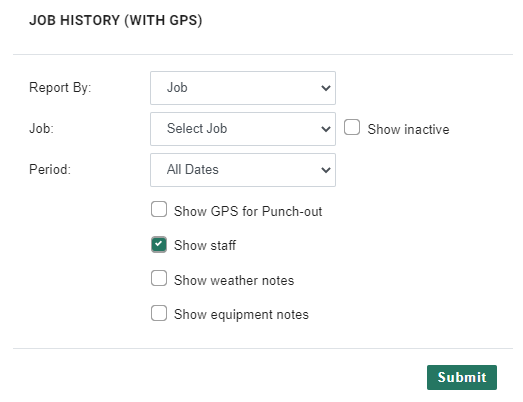
Task: Submit the job history report form
Action: (x=462, y=377)
